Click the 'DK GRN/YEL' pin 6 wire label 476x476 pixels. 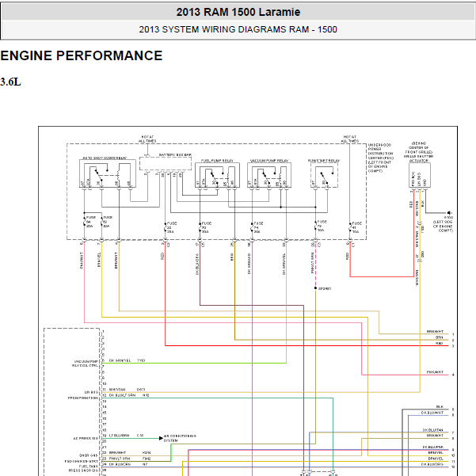coord(120,360)
